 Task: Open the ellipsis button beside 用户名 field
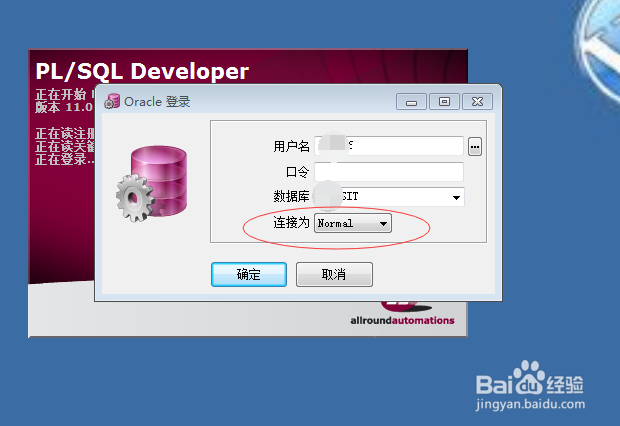click(x=475, y=147)
